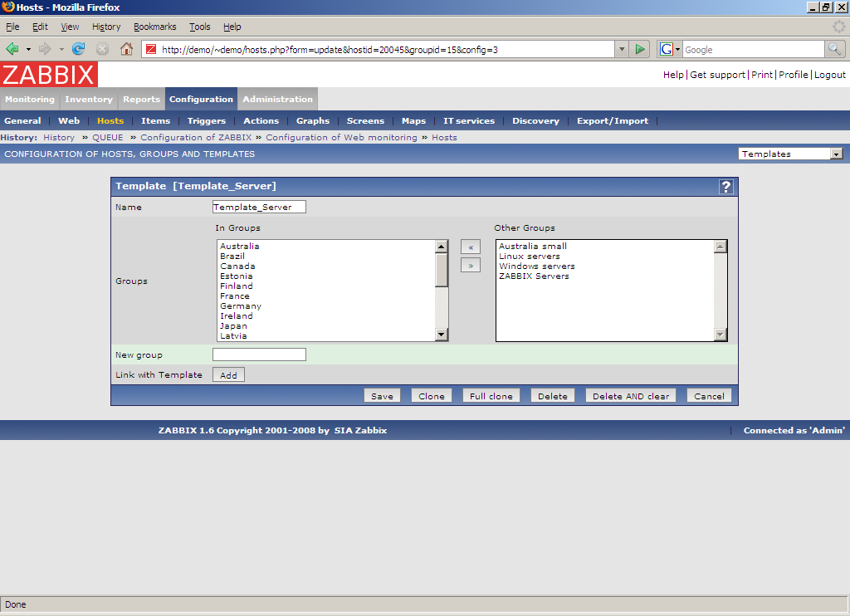Open the IT services submenu link
850x616 pixels.
pyautogui.click(x=469, y=121)
